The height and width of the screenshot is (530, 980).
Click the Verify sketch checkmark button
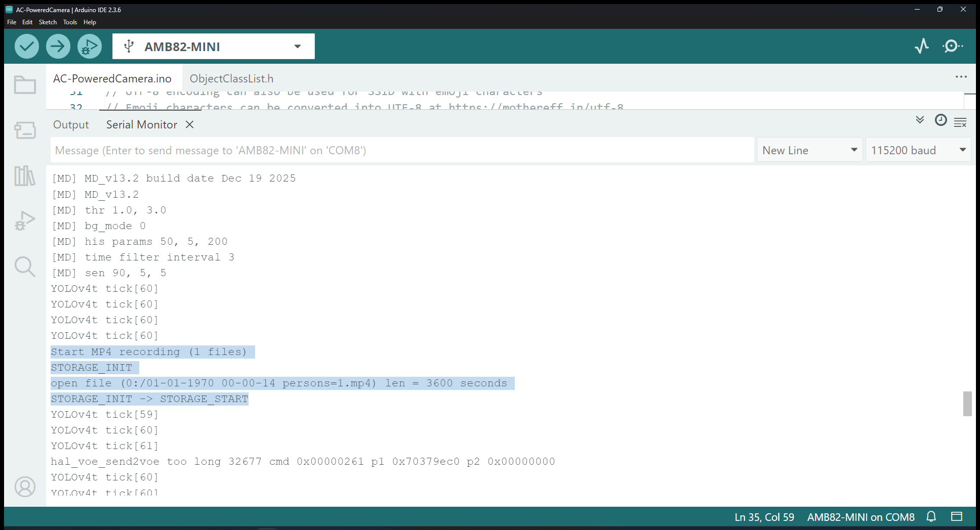(x=27, y=47)
